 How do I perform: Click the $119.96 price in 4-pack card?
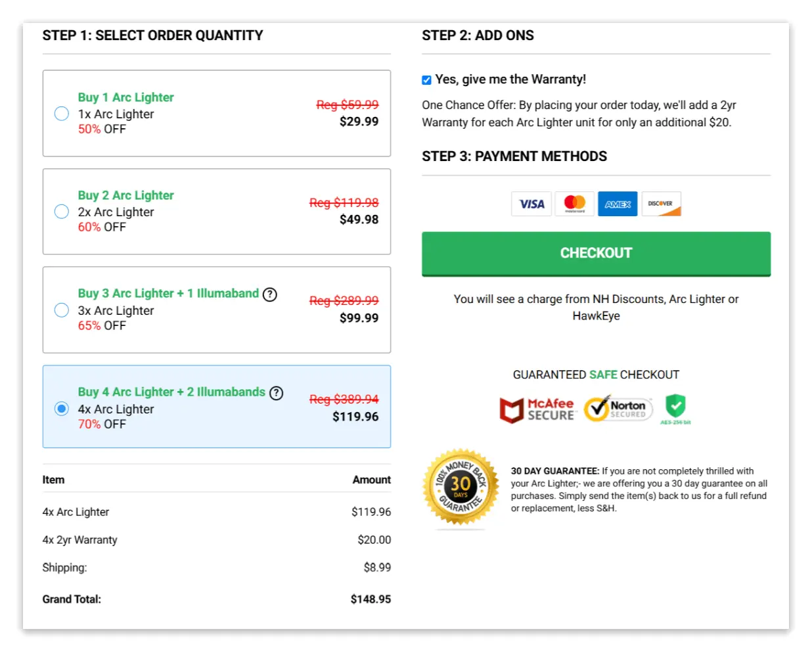click(355, 417)
